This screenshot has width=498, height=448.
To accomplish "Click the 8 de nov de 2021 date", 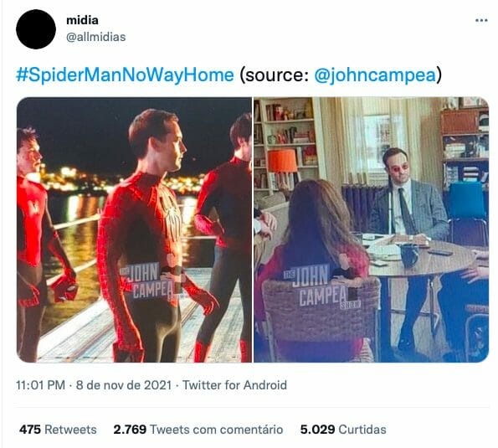I will click(124, 385).
